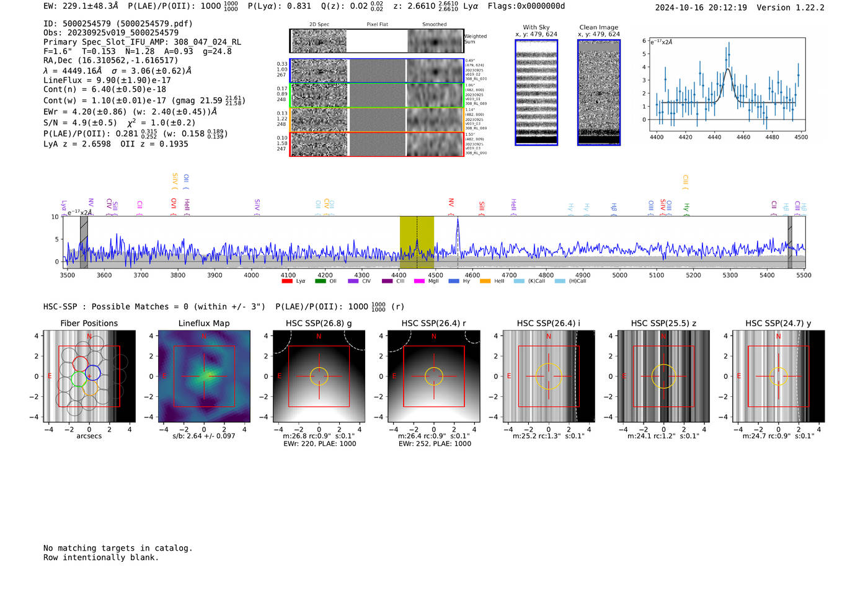Open the HSC SSP(26.4) r image
The image size is (868, 591).
click(x=434, y=376)
